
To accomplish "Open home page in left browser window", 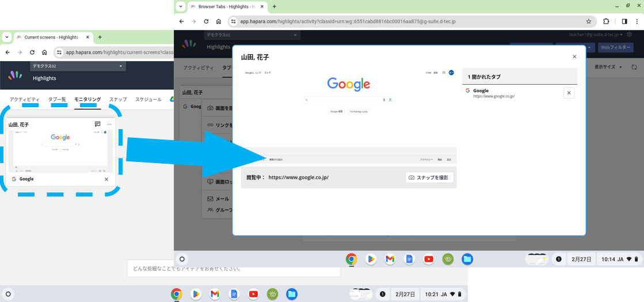I will 44,52.
